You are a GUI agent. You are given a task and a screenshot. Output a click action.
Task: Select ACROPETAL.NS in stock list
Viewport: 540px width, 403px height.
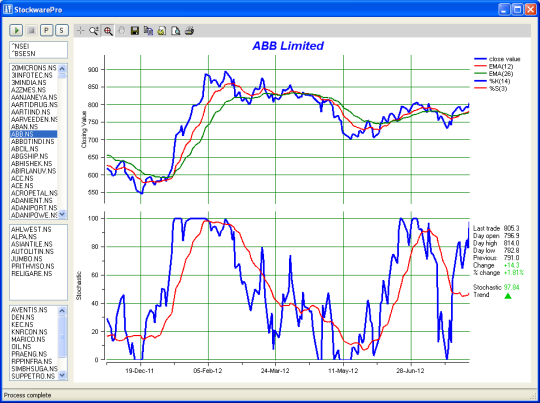click(x=34, y=193)
